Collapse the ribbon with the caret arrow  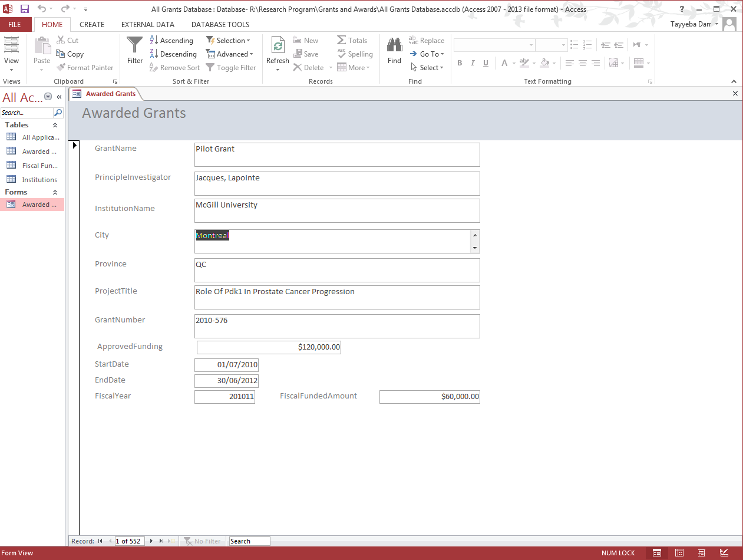tap(734, 81)
